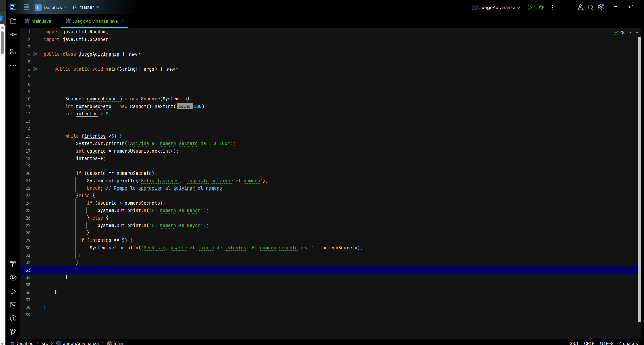The image size is (644, 345).
Task: Change UTF-8 file encoding in status bar
Action: (x=607, y=343)
